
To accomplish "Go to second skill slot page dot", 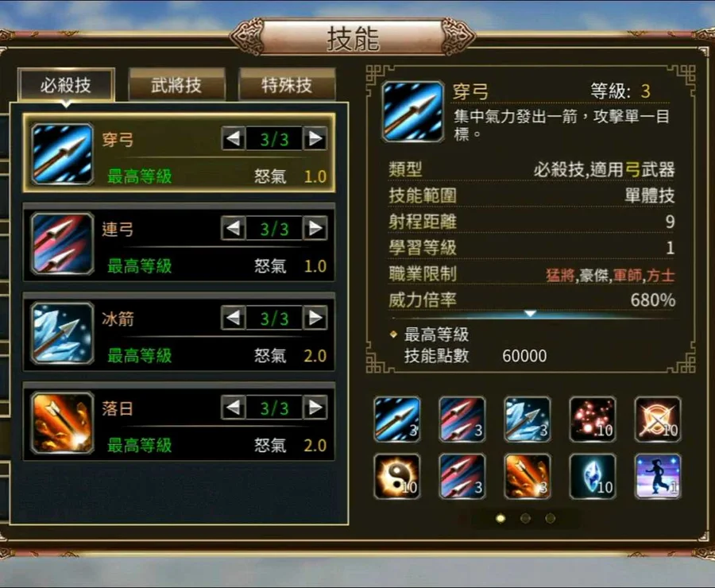I will (525, 518).
